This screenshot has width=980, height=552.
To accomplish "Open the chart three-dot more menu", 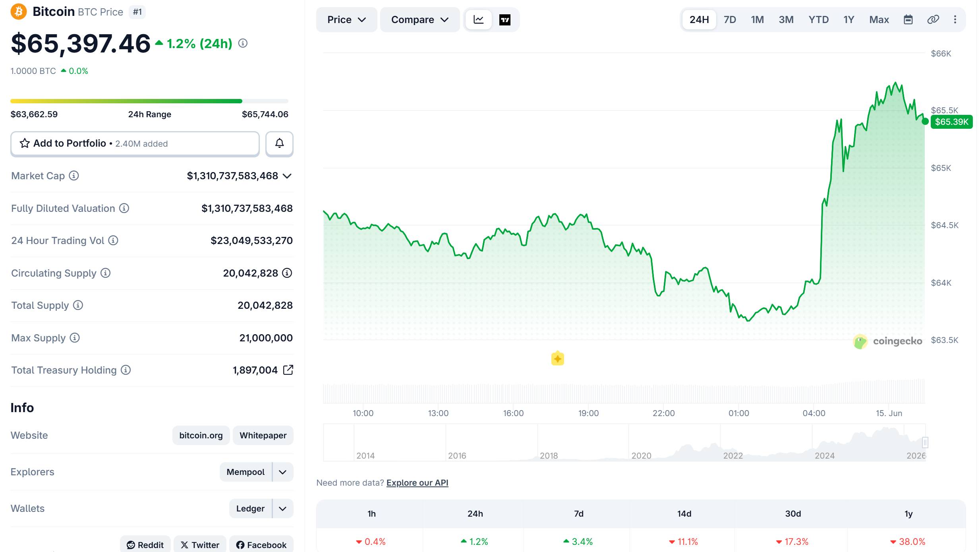I will click(955, 19).
